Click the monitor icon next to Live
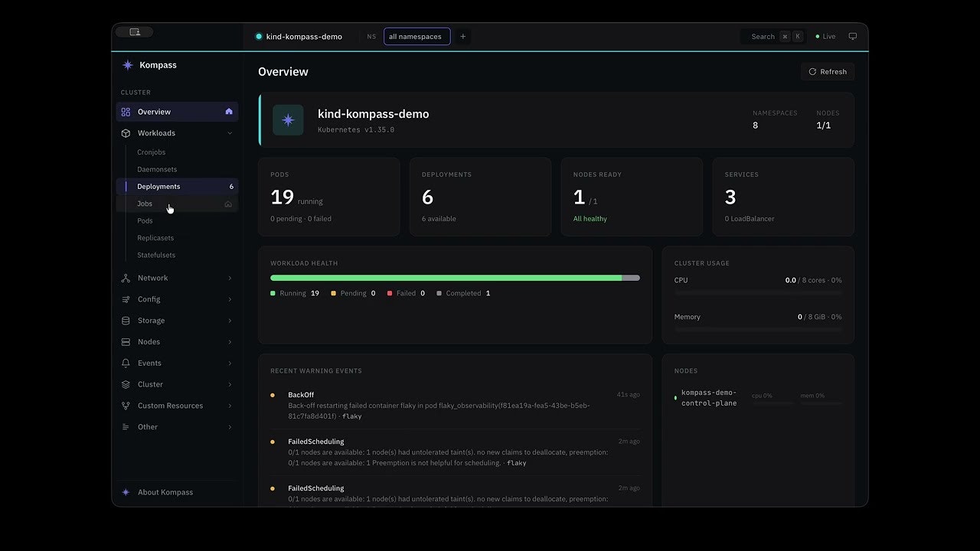 pos(852,36)
